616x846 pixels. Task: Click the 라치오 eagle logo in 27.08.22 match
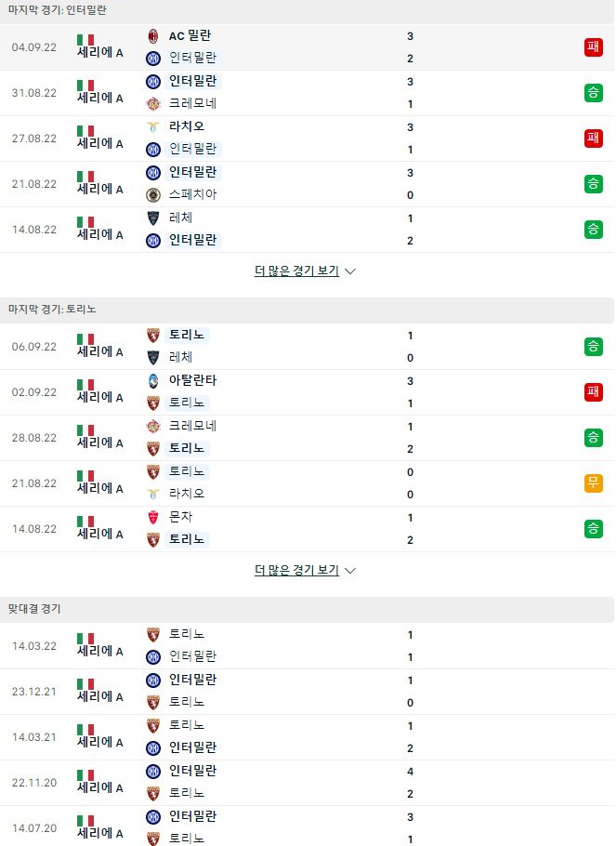tap(153, 126)
